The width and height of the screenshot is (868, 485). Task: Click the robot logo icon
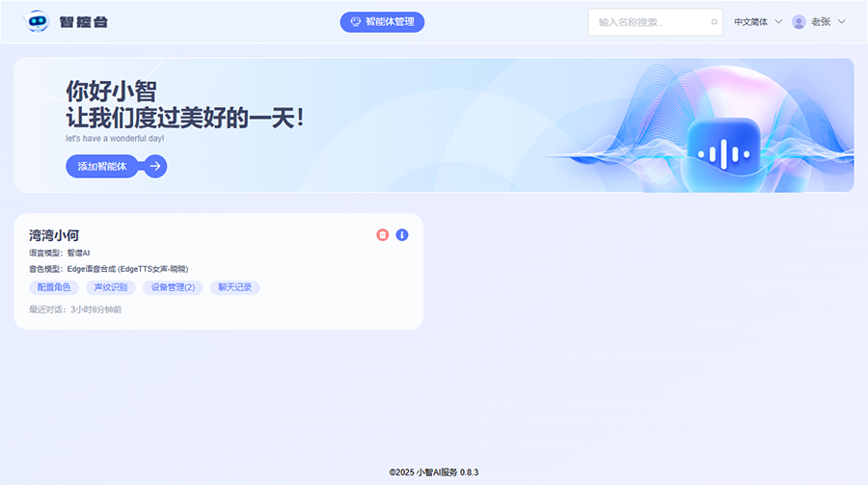point(37,21)
